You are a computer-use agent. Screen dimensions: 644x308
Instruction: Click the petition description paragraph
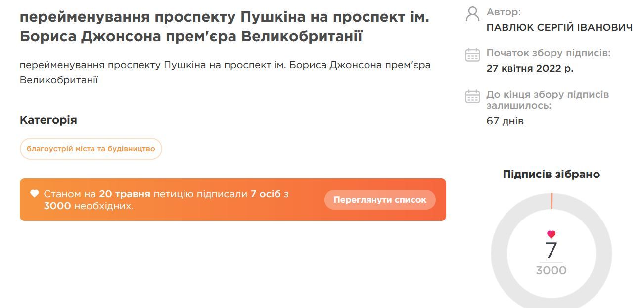[x=225, y=72]
